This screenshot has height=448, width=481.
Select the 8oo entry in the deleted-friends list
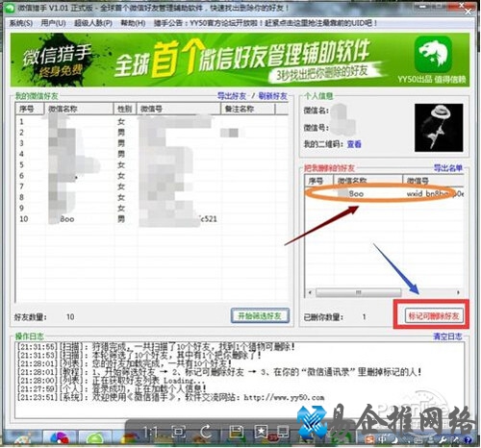(x=384, y=193)
